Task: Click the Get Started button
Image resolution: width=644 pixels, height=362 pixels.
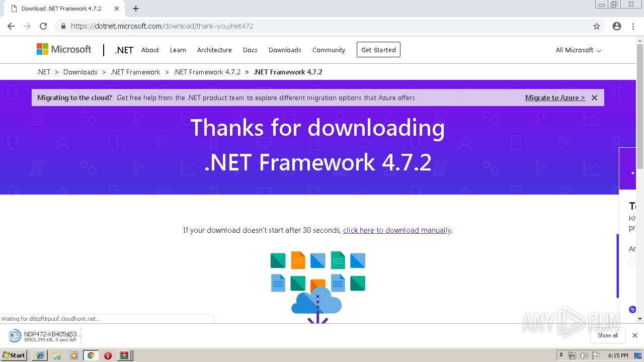Action: (x=378, y=50)
